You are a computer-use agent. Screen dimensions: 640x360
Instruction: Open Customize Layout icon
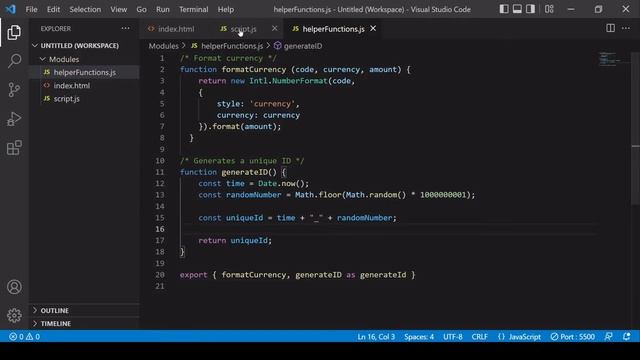549,9
